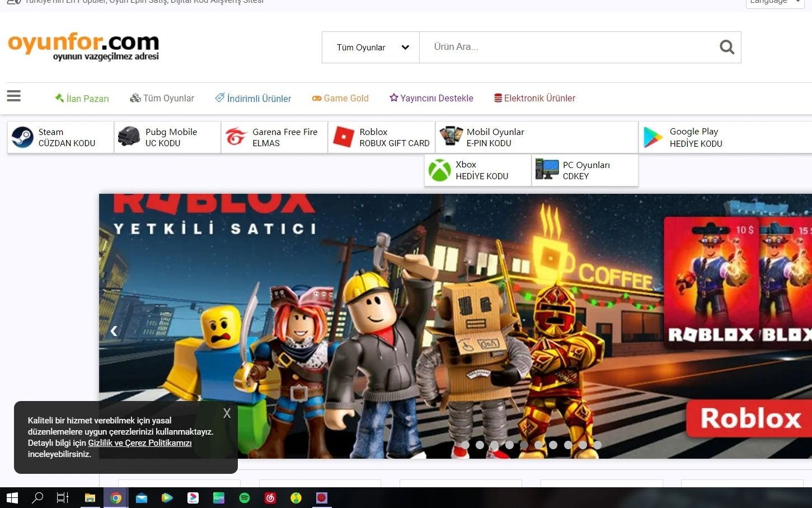The width and height of the screenshot is (812, 508).
Task: Open Game Gold menu item
Action: click(340, 98)
